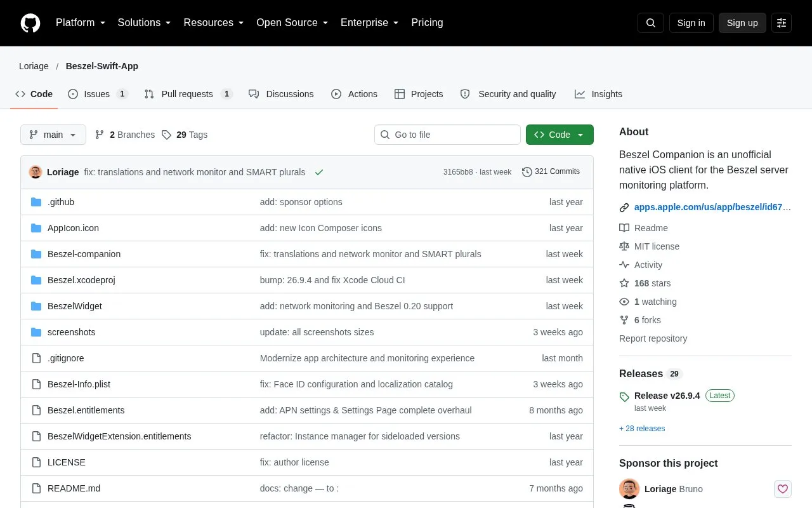Click the Sign in button
Image resolution: width=812 pixels, height=508 pixels.
(691, 23)
